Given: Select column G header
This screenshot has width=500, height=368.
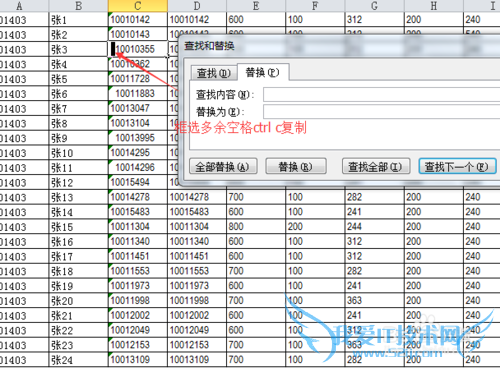Looking at the screenshot, I should pos(375,6).
